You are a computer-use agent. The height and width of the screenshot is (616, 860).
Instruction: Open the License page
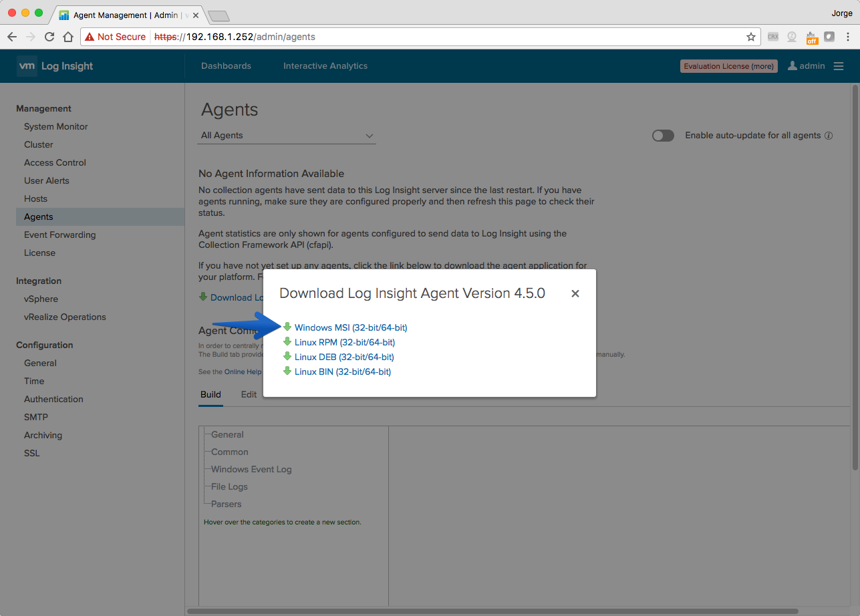coord(39,253)
